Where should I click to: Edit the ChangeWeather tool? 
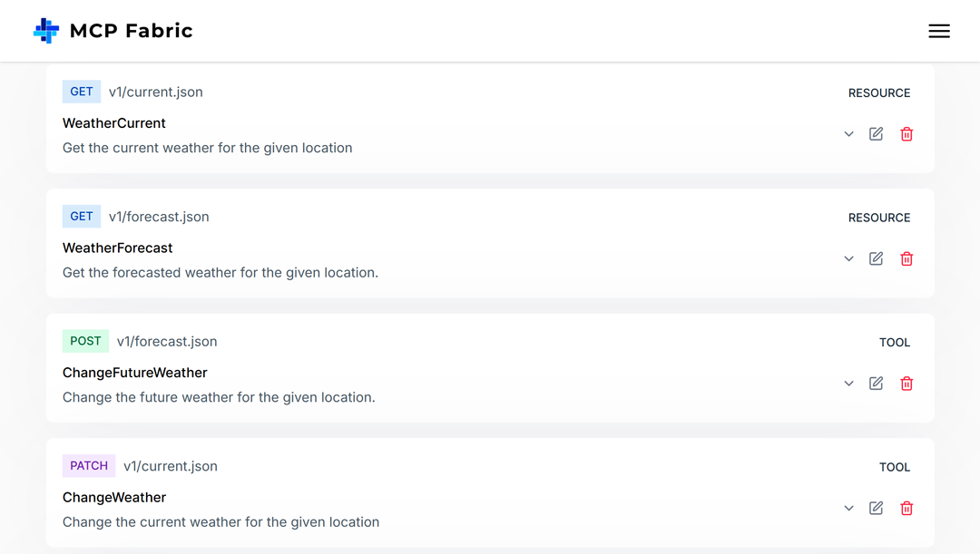pyautogui.click(x=876, y=508)
